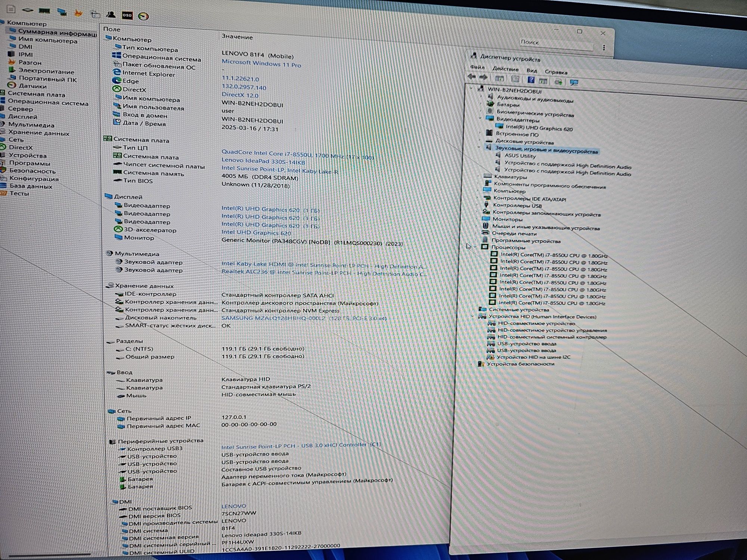Select the DirectX category in AIDA64 sidebar
Screen dimensions: 747x560
point(21,147)
